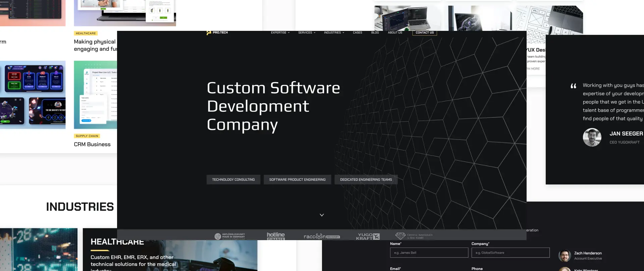
Task: Click the Yugo Kraft logo
Action: coord(368,236)
